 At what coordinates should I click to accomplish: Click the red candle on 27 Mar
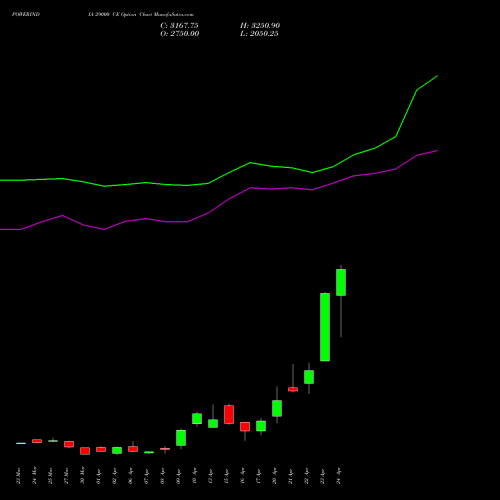pyautogui.click(x=69, y=444)
